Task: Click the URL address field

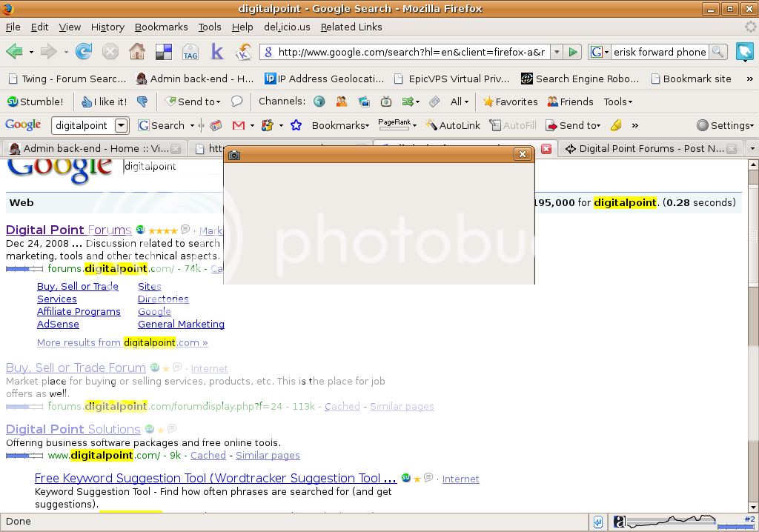Action: 411,52
